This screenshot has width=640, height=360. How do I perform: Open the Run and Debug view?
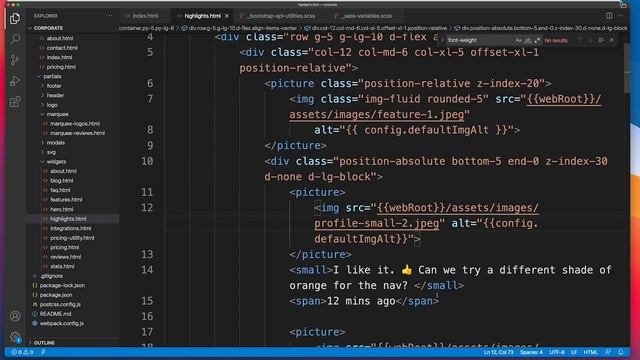pyautogui.click(x=15, y=81)
